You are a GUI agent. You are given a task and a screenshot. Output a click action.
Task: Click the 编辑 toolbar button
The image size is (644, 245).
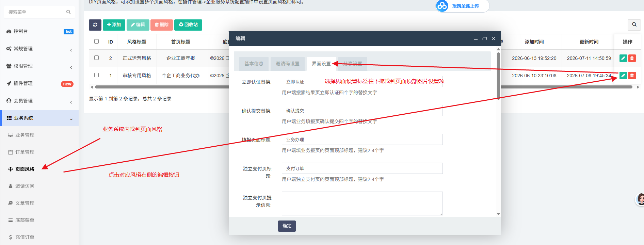point(138,25)
